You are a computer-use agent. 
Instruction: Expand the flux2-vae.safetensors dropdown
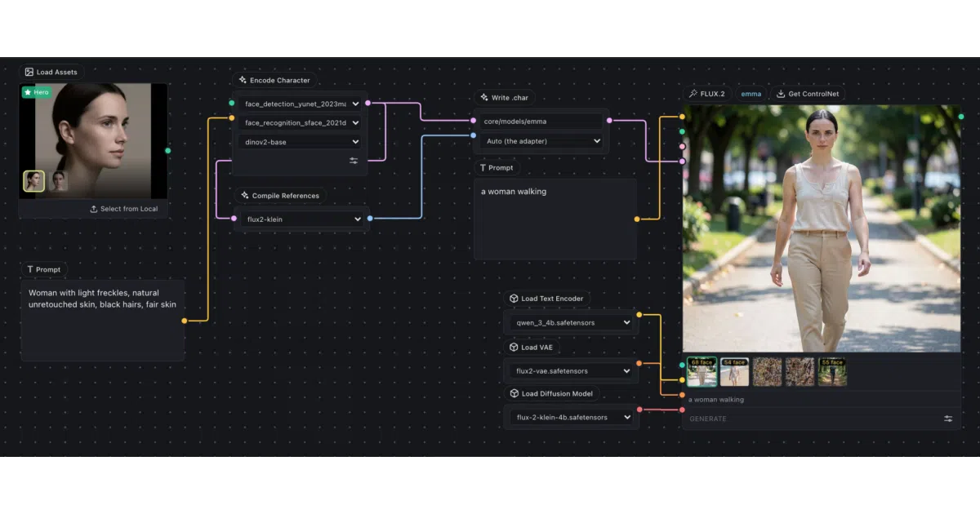point(571,370)
